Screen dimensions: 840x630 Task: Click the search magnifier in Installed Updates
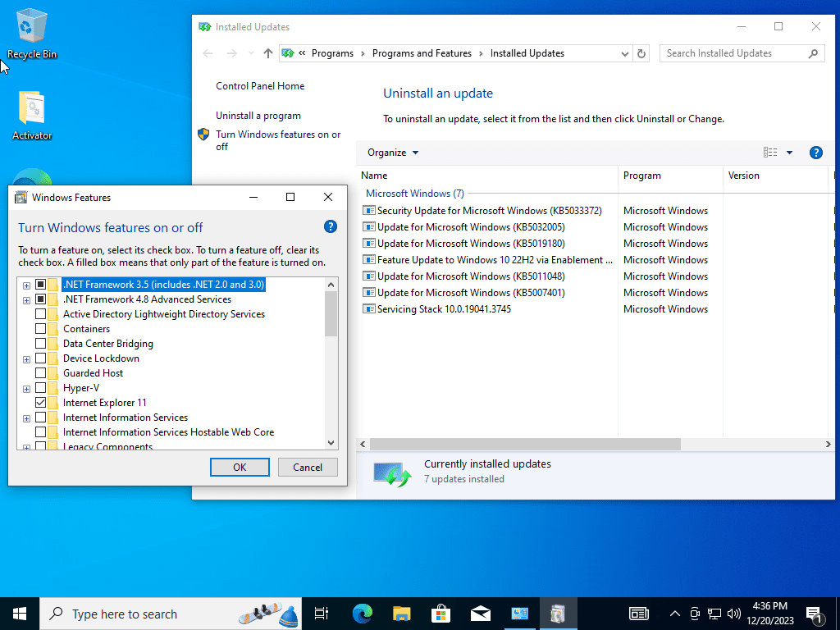point(813,53)
